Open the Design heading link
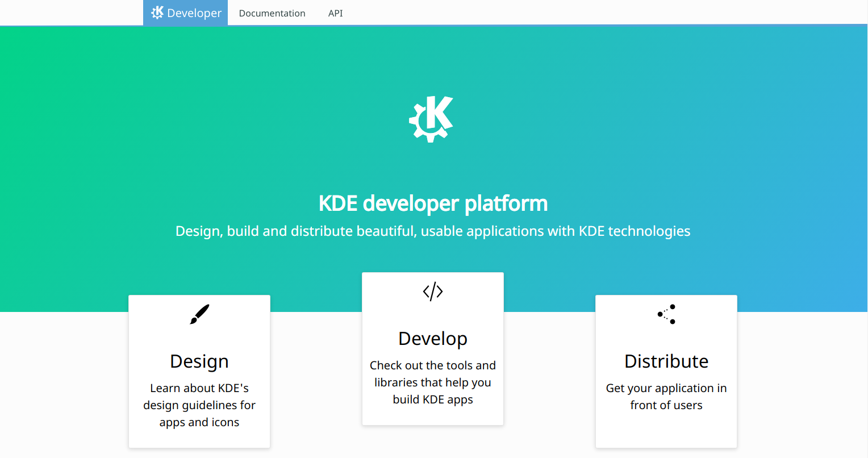This screenshot has width=868, height=458. point(199,361)
